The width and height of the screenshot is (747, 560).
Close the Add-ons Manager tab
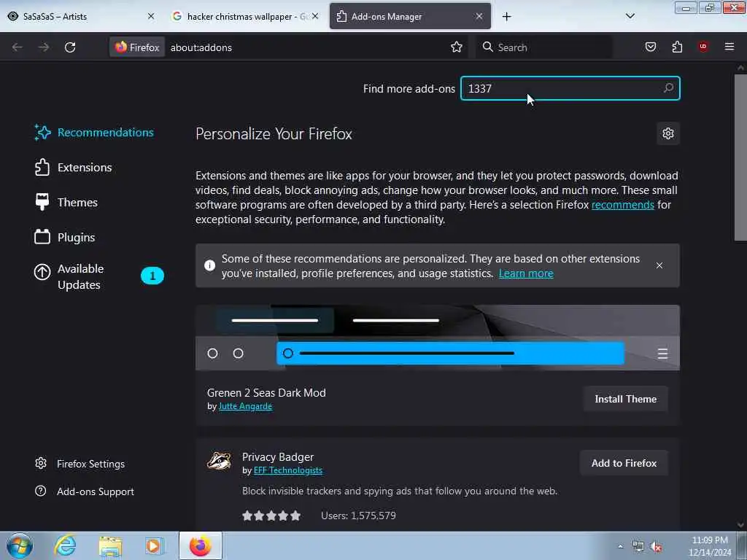tap(479, 16)
